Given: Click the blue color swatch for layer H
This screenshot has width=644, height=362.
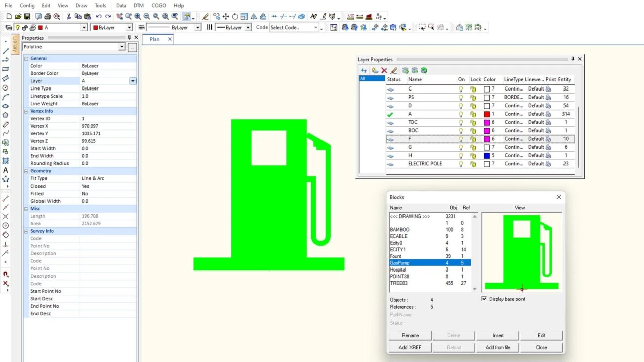Looking at the screenshot, I should [x=487, y=156].
